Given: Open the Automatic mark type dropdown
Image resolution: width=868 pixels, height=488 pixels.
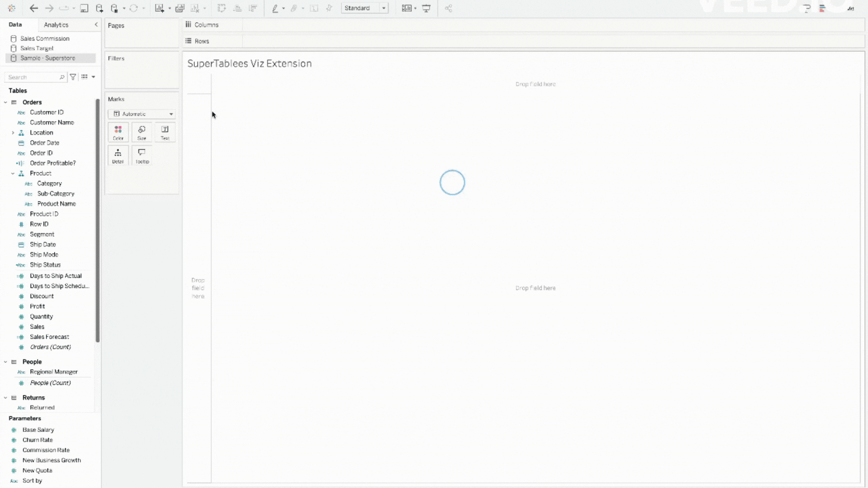Looking at the screenshot, I should click(x=142, y=114).
